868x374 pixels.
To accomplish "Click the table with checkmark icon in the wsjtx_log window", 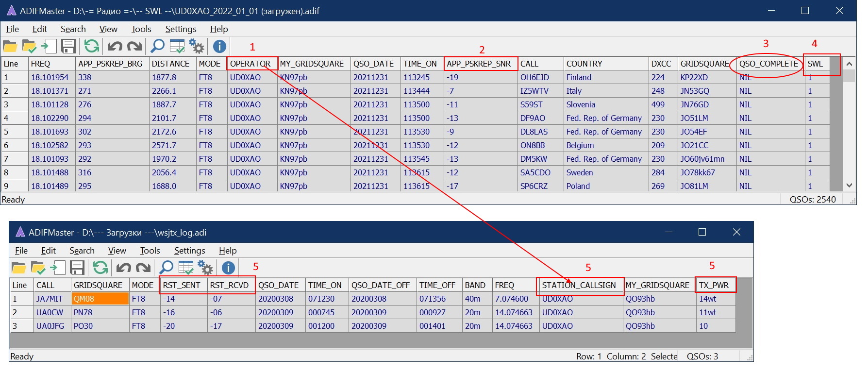I will coord(186,268).
